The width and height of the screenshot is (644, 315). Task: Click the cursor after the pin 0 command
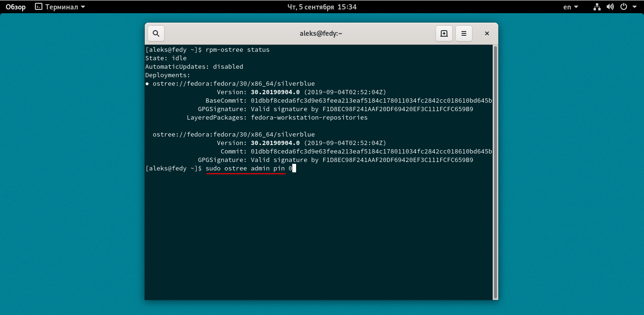(x=294, y=168)
